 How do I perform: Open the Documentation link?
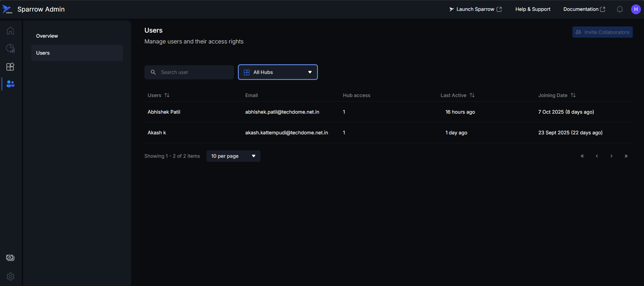click(584, 9)
